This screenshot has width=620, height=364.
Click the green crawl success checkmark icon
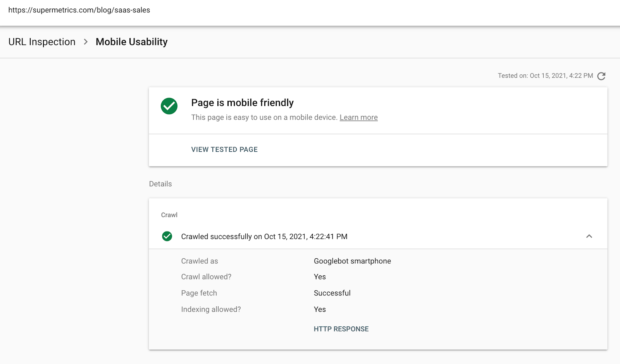pos(167,236)
